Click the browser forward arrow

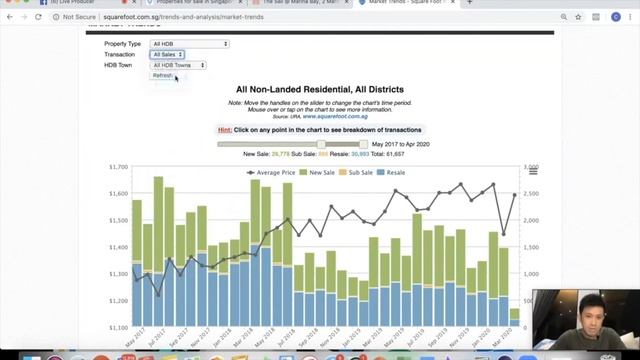click(x=24, y=17)
